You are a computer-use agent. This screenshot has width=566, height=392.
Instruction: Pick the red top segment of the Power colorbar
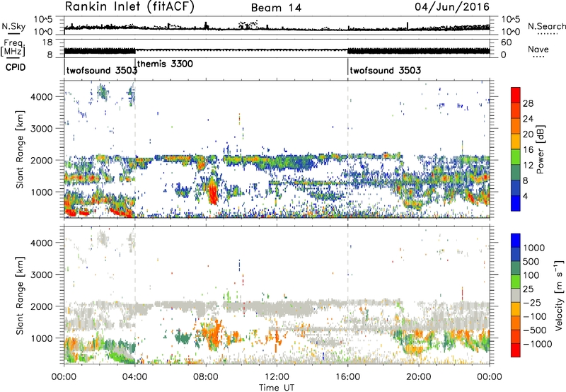click(516, 95)
